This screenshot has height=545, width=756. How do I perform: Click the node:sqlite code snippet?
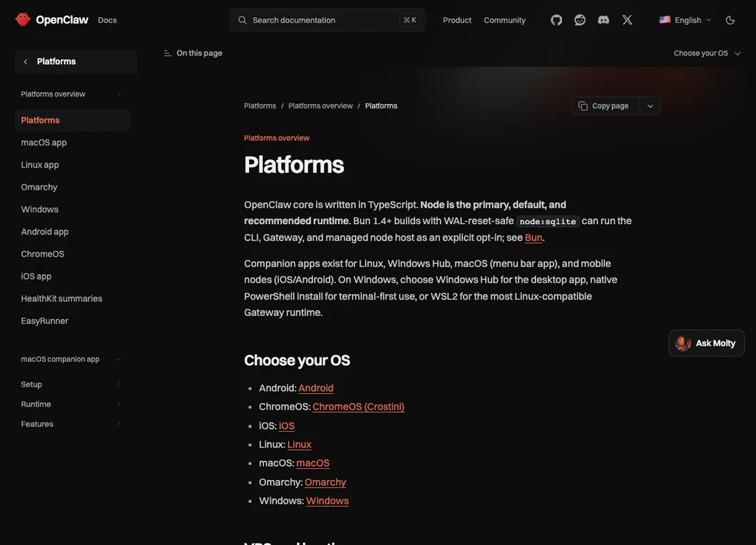[x=548, y=221]
